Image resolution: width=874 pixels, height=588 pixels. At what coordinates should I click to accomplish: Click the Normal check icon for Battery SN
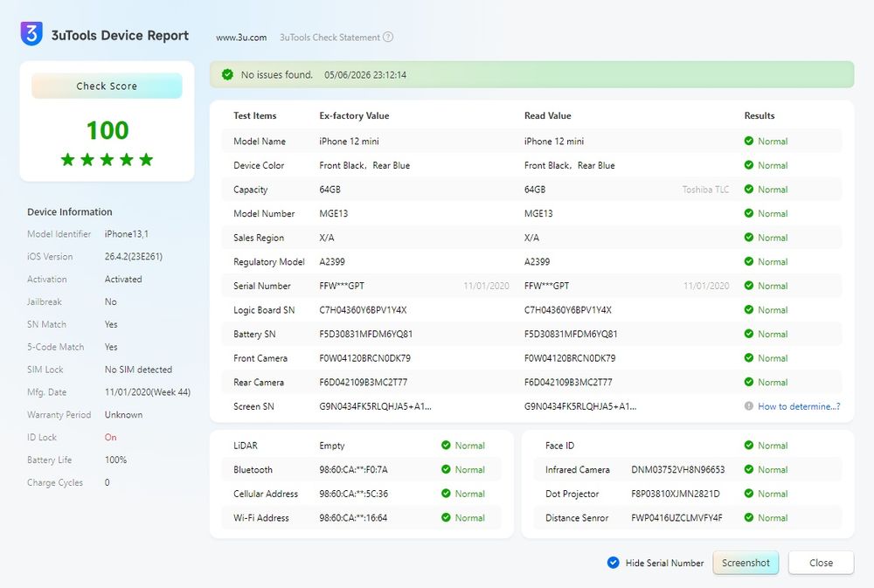click(749, 334)
